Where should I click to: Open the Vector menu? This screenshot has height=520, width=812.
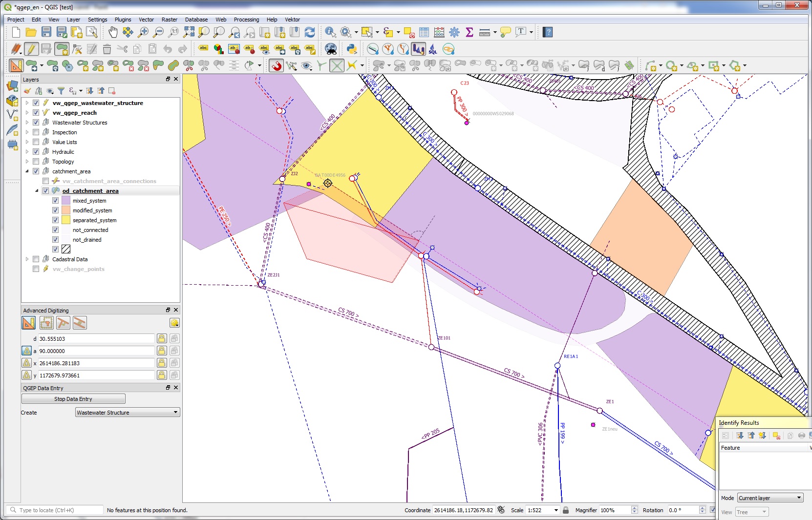[x=146, y=20]
